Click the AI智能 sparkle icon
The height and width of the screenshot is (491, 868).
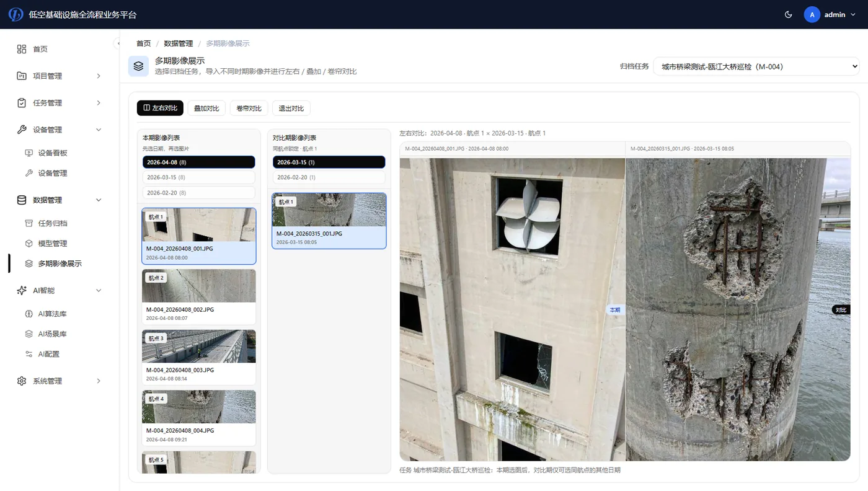pyautogui.click(x=22, y=290)
